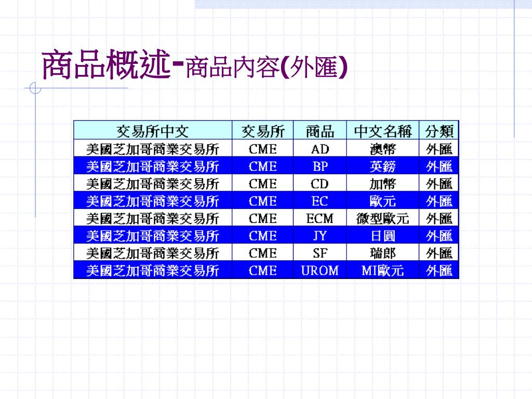Select the 交易所 column header
Viewport: 532px width, 399px height.
pos(262,130)
